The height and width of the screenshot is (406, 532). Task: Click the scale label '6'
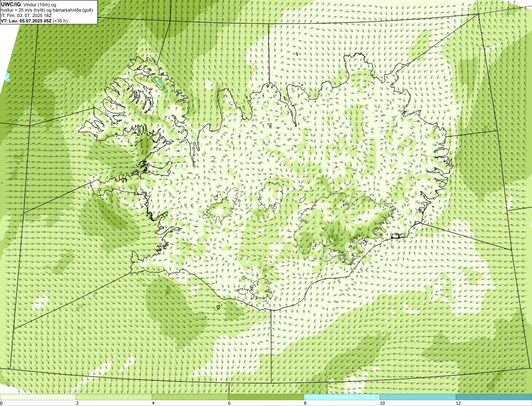(229, 403)
